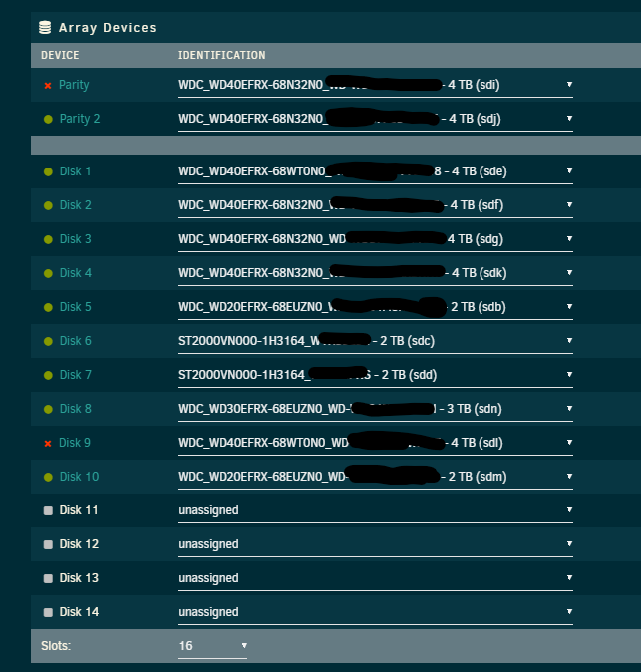Open the Disk 9 device dropdown (sdl)
The height and width of the screenshot is (672, 641).
pos(376,443)
